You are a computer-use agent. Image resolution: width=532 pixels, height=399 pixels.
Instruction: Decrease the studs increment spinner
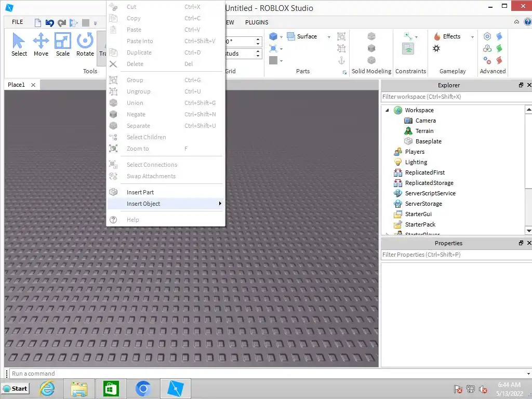tap(258, 56)
